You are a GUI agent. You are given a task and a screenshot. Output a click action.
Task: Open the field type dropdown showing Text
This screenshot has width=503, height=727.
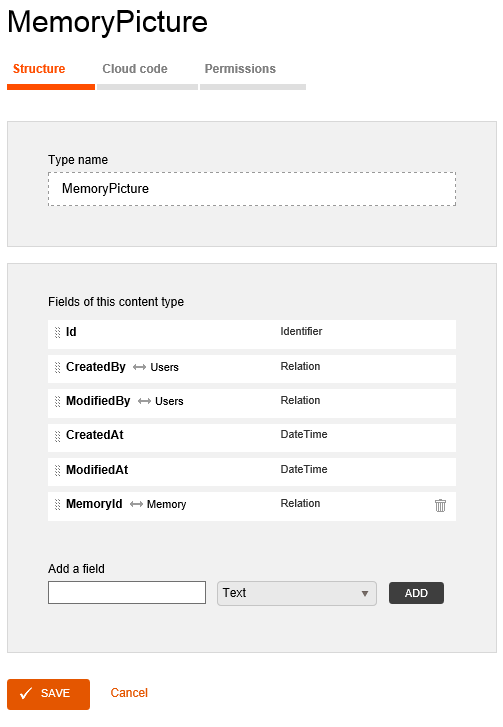(x=297, y=593)
